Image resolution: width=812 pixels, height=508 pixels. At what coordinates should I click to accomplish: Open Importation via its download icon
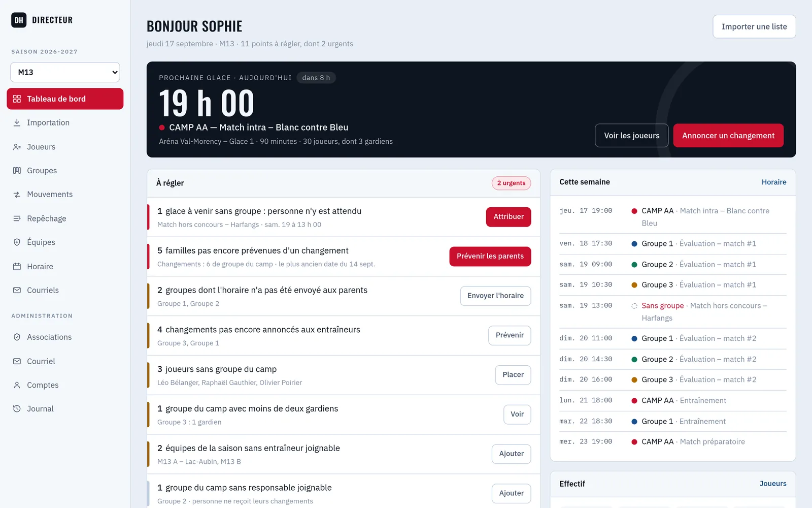[17, 122]
